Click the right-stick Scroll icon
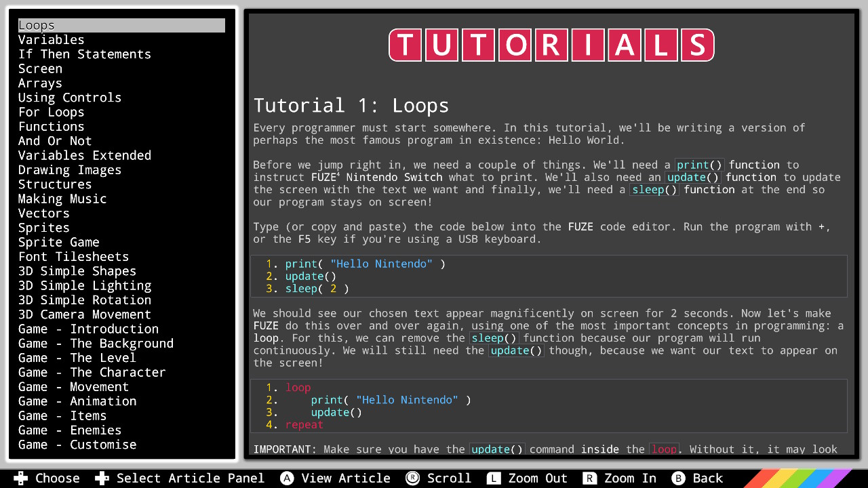 [413, 478]
